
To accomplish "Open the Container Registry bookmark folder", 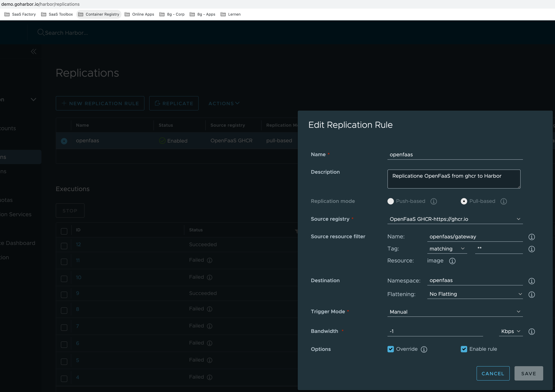I will (x=99, y=14).
